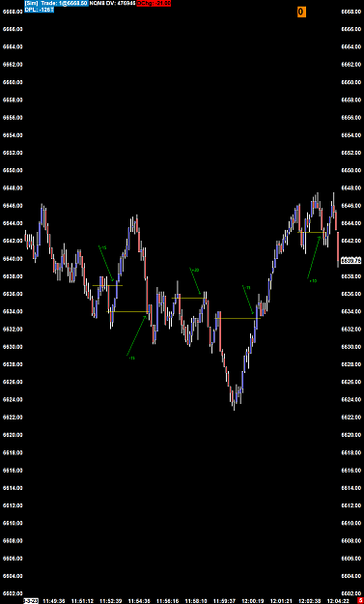Click the 12:00:19 time axis label
Screen dimensions: 364x604
coord(254,601)
